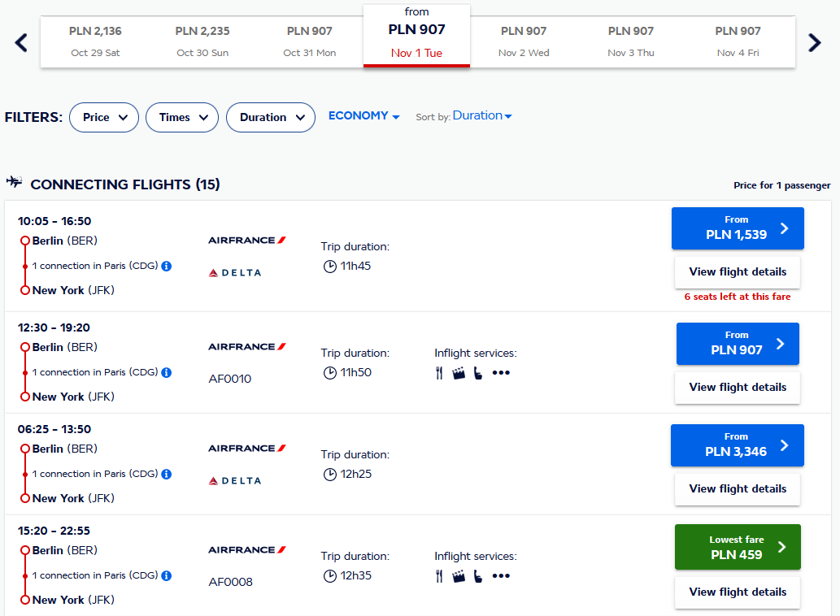This screenshot has height=616, width=840.
Task: Select the Oct 31 Mon date tab
Action: 310,41
